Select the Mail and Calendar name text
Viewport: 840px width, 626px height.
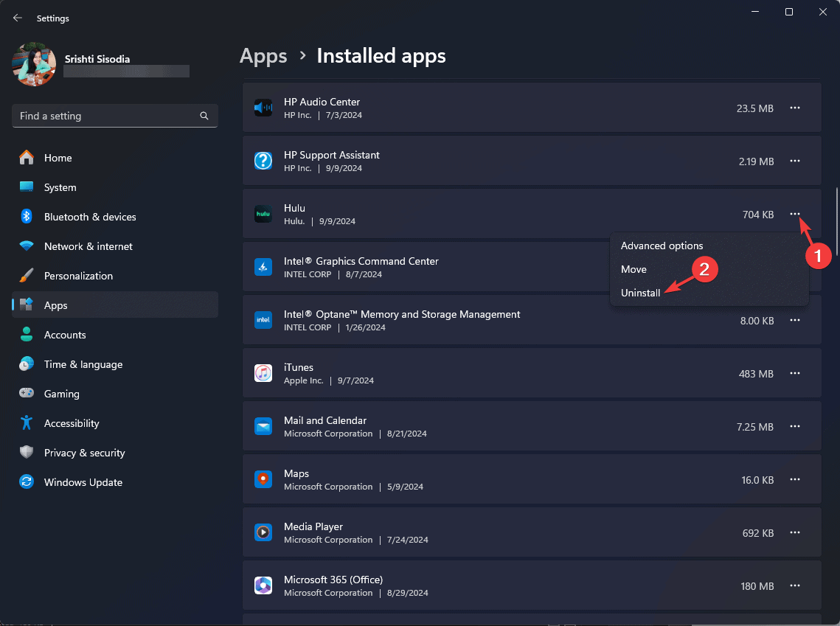tap(325, 420)
